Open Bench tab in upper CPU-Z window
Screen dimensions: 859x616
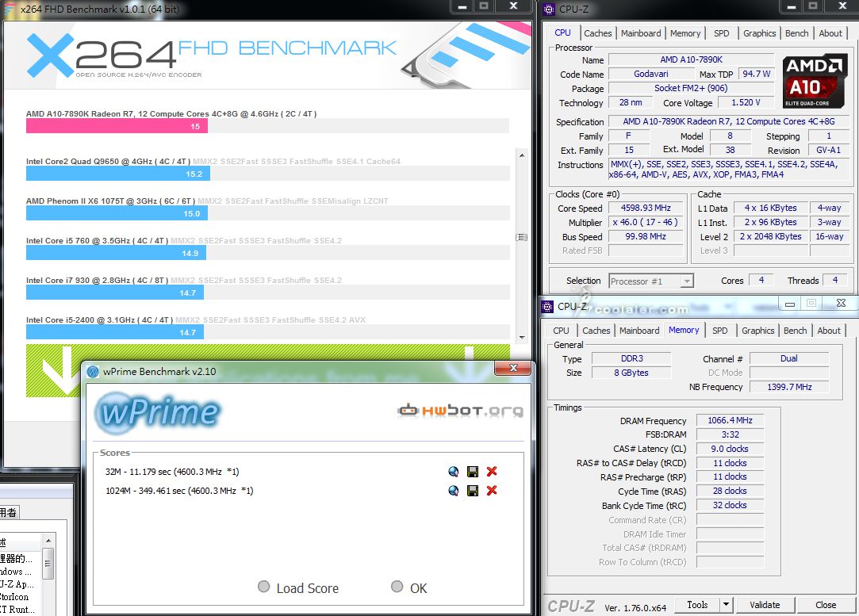coord(796,33)
